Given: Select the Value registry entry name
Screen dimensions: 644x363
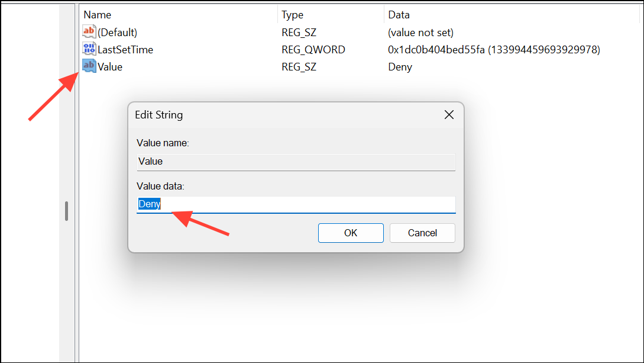Looking at the screenshot, I should click(x=109, y=67).
